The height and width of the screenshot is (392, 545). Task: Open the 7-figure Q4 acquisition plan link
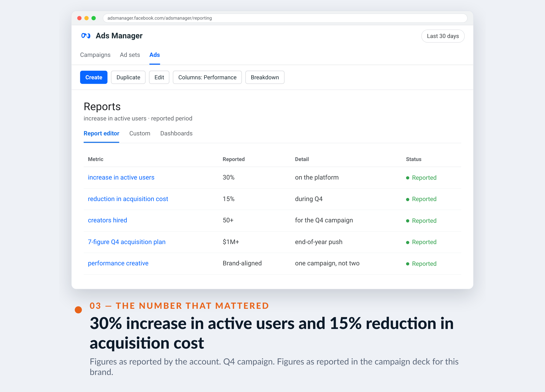(127, 242)
